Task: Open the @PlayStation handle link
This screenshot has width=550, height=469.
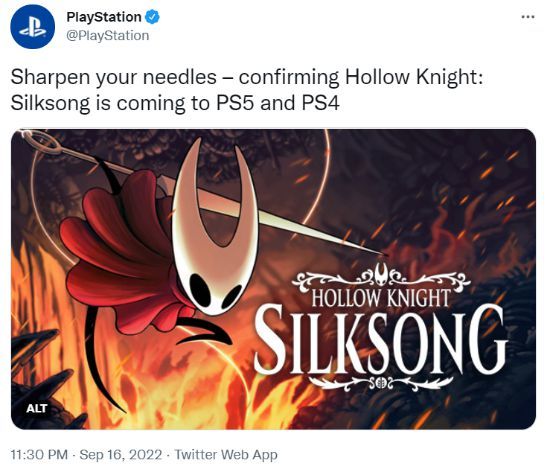Action: [108, 36]
